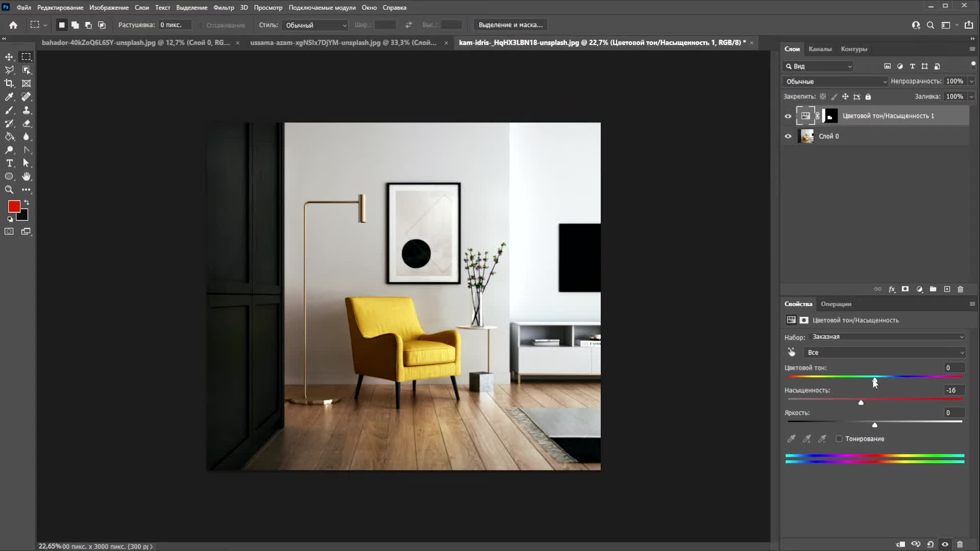
Task: Switch to the Каналы tab
Action: pos(820,49)
